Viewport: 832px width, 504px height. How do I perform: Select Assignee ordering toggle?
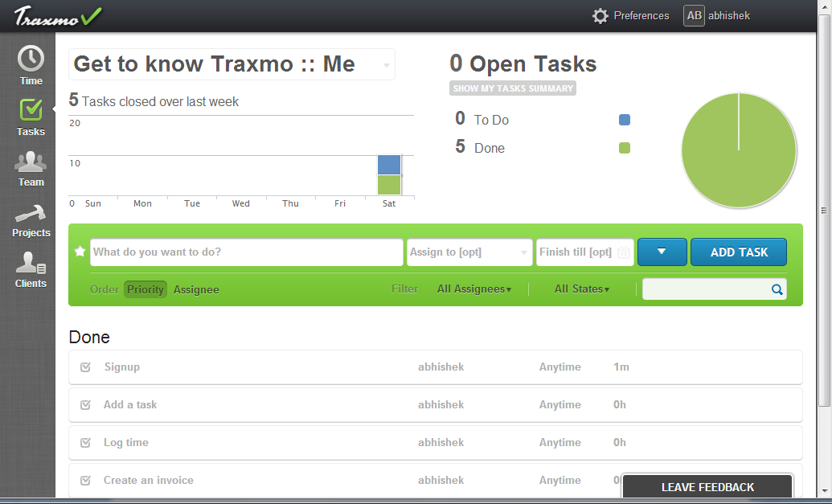coord(196,289)
